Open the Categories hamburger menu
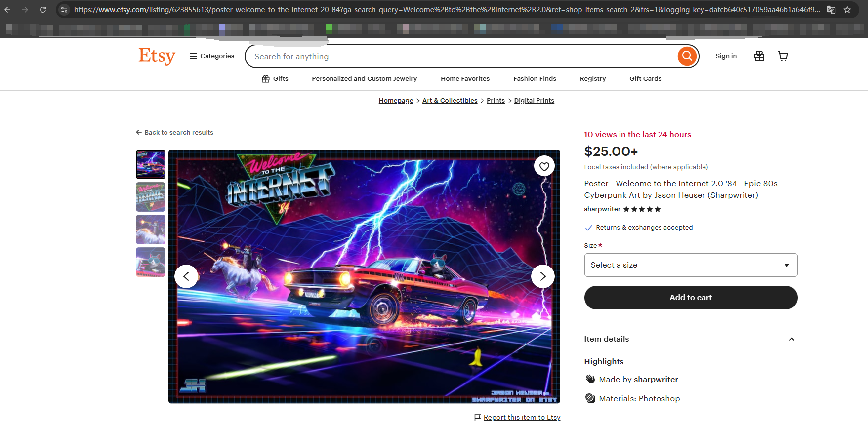This screenshot has width=868, height=421. pyautogui.click(x=212, y=56)
